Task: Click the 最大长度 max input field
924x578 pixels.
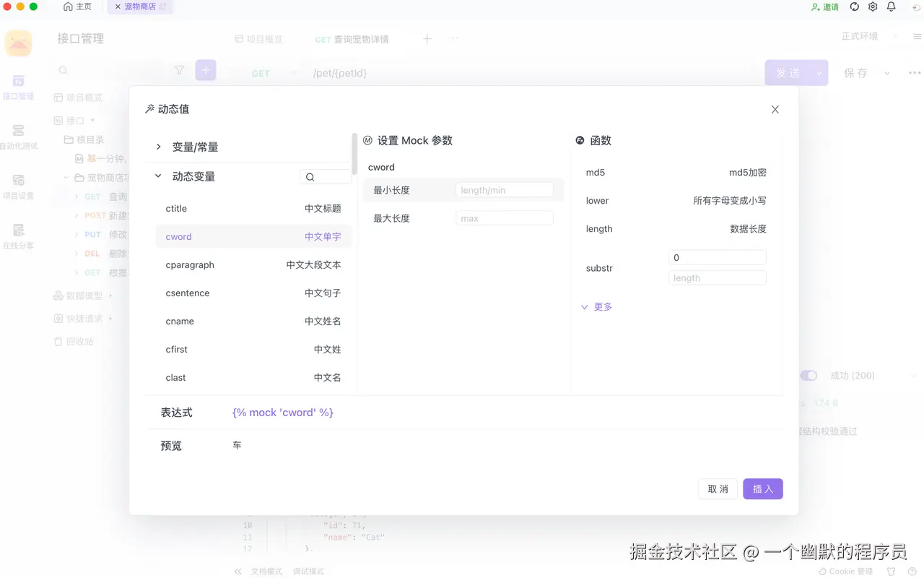Action: pos(504,217)
